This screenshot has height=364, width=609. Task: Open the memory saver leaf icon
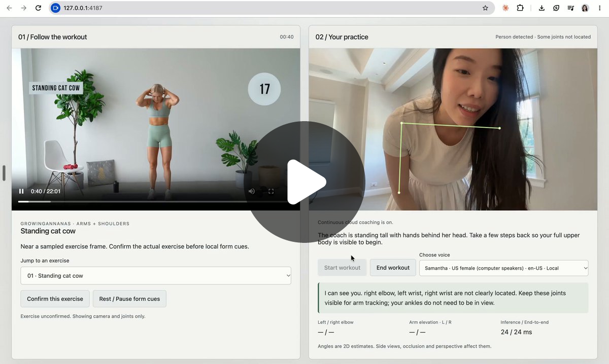pyautogui.click(x=556, y=8)
